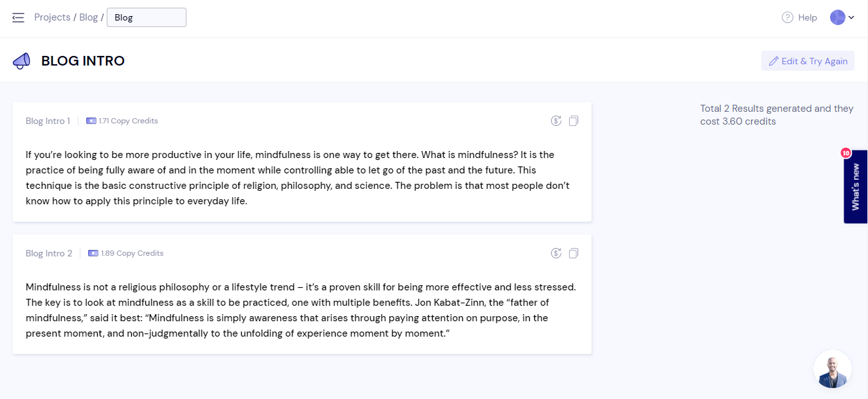868x399 pixels.
Task: Select the Blog Intro 2 result paragraph
Action: click(x=300, y=310)
